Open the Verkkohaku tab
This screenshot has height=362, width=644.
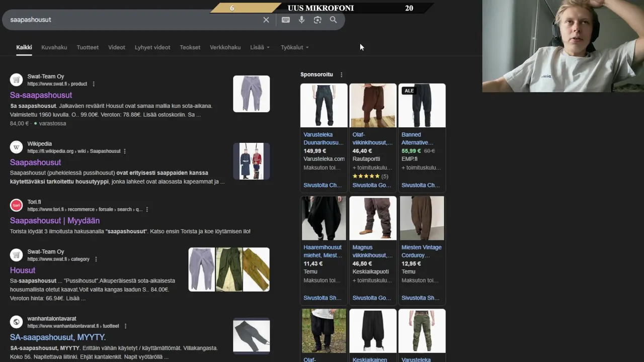tap(225, 47)
